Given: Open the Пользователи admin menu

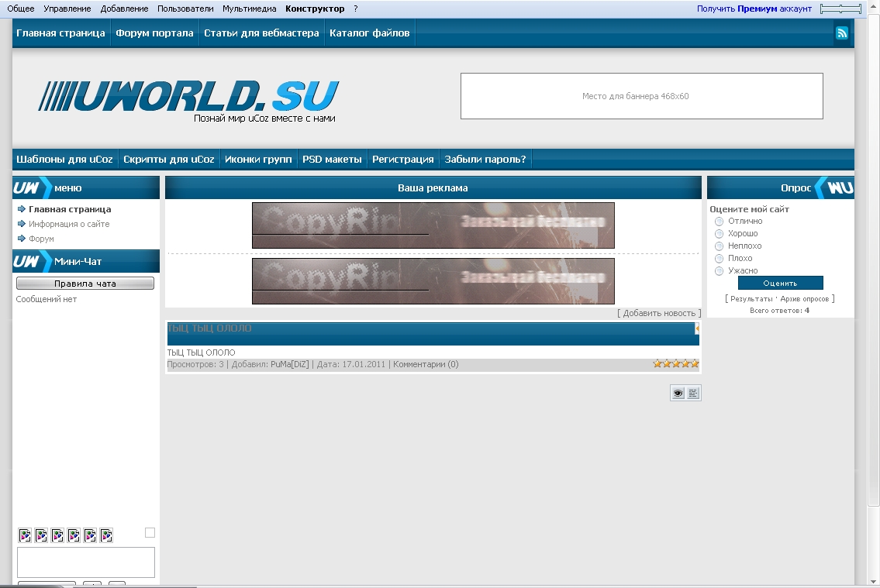Looking at the screenshot, I should click(x=185, y=9).
